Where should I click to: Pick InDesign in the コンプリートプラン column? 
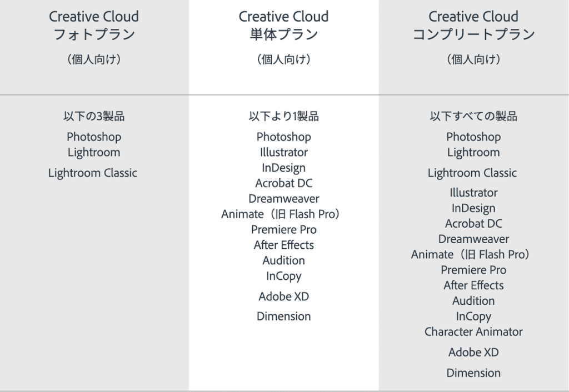(473, 208)
